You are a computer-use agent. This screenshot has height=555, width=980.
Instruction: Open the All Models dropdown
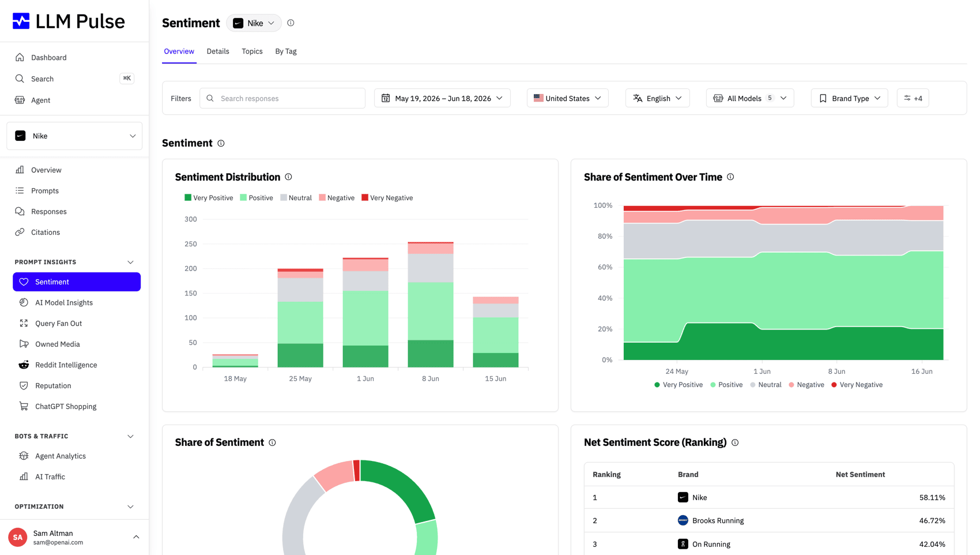[750, 98]
